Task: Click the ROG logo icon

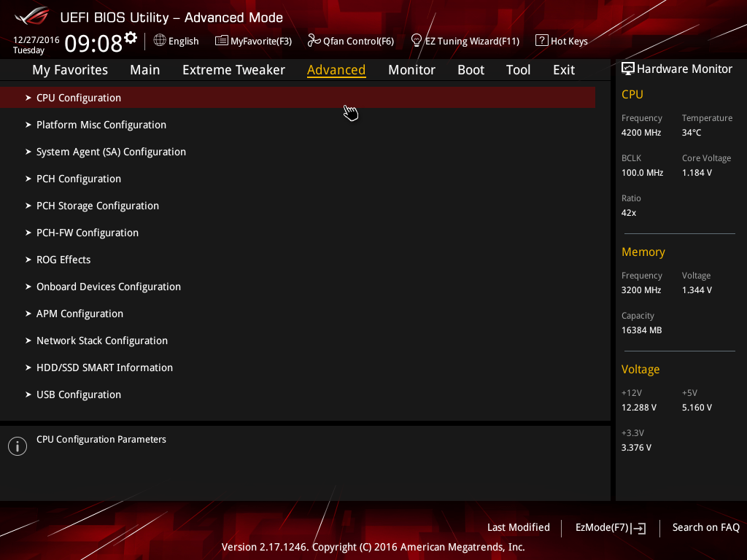Action: tap(32, 16)
